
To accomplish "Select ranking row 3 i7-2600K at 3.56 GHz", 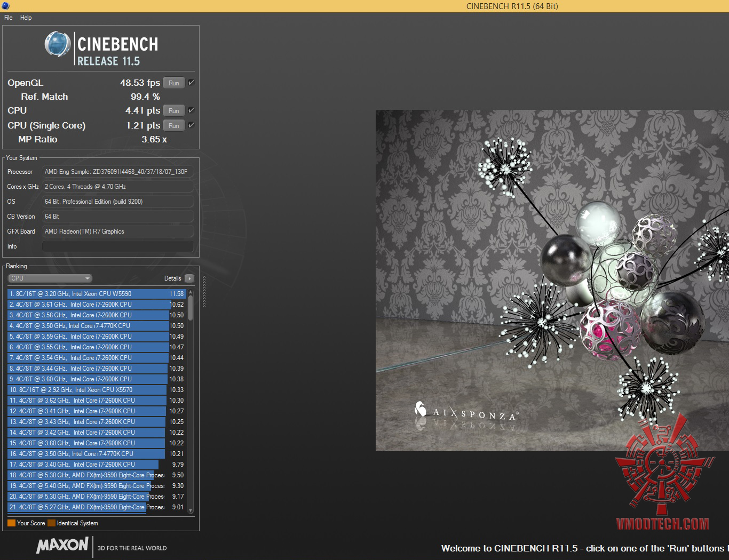I will pyautogui.click(x=97, y=315).
